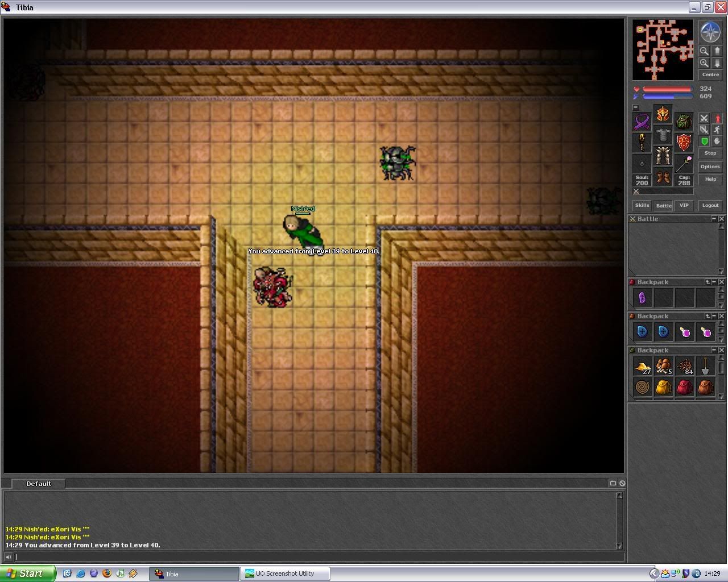Open the Options menu button
The height and width of the screenshot is (582, 728).
click(x=710, y=167)
